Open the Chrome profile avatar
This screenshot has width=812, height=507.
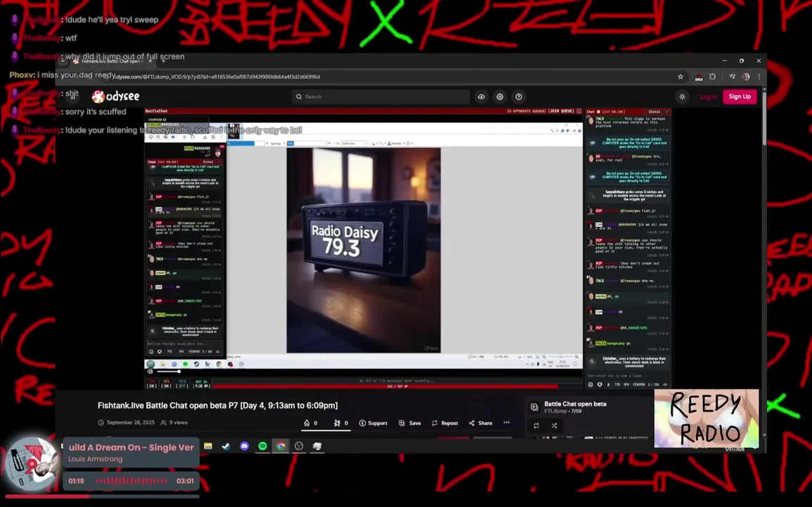(746, 77)
